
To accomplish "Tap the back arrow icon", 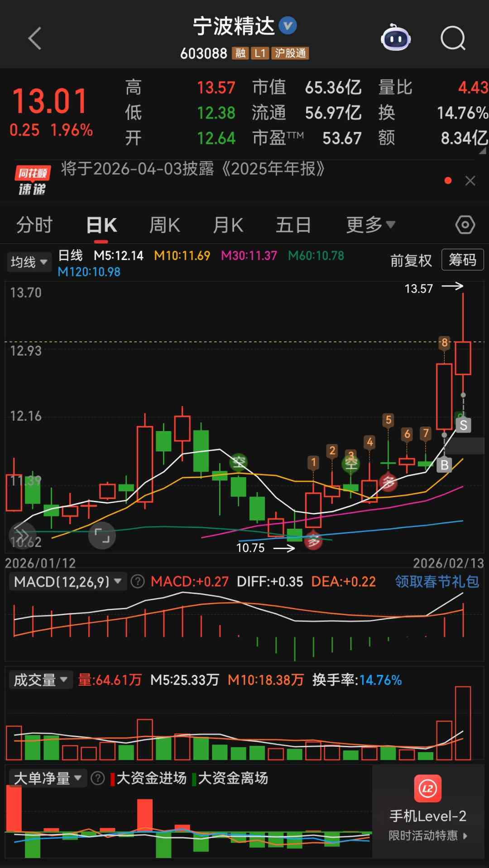I will (x=35, y=38).
